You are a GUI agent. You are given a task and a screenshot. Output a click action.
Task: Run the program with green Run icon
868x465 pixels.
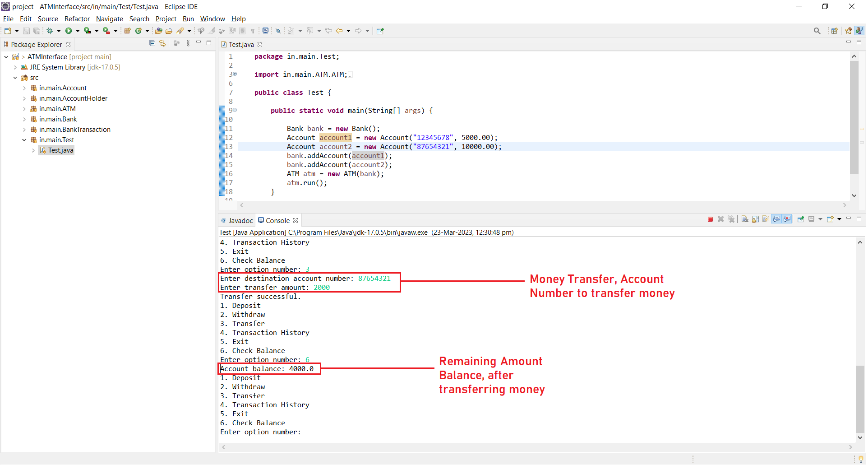click(x=69, y=31)
